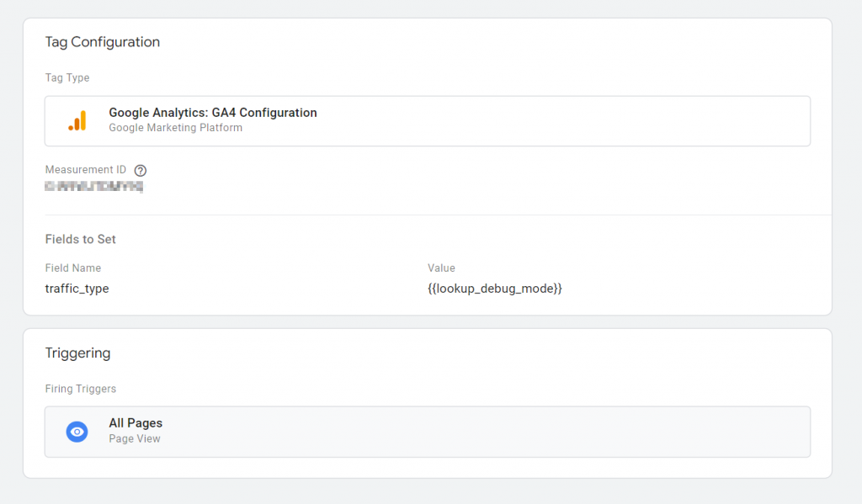Click the {{lookup_debug_mode}} value
Image resolution: width=862 pixels, height=504 pixels.
(495, 289)
